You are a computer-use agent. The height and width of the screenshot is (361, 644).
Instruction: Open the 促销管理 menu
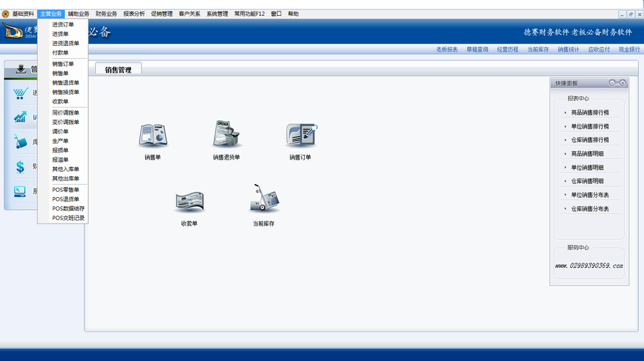click(x=162, y=14)
